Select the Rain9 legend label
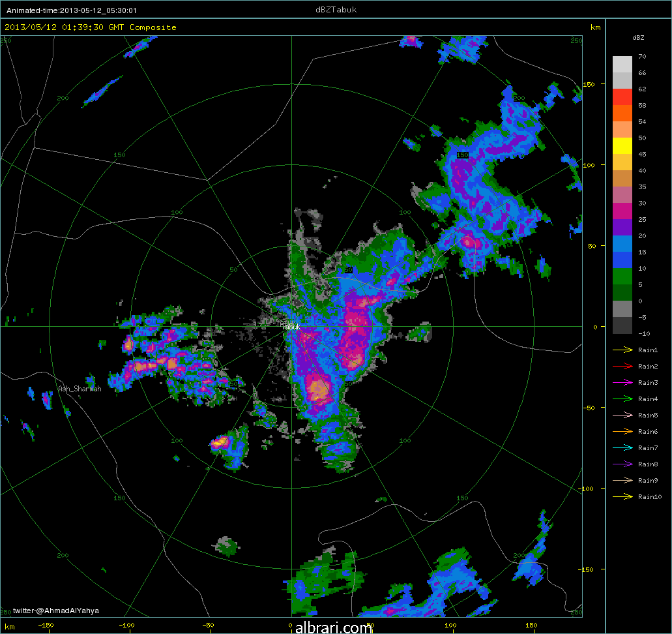The image size is (672, 634). [x=648, y=481]
